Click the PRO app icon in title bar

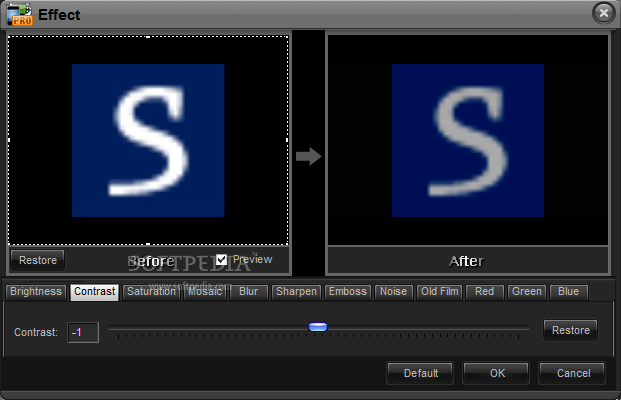click(x=19, y=15)
